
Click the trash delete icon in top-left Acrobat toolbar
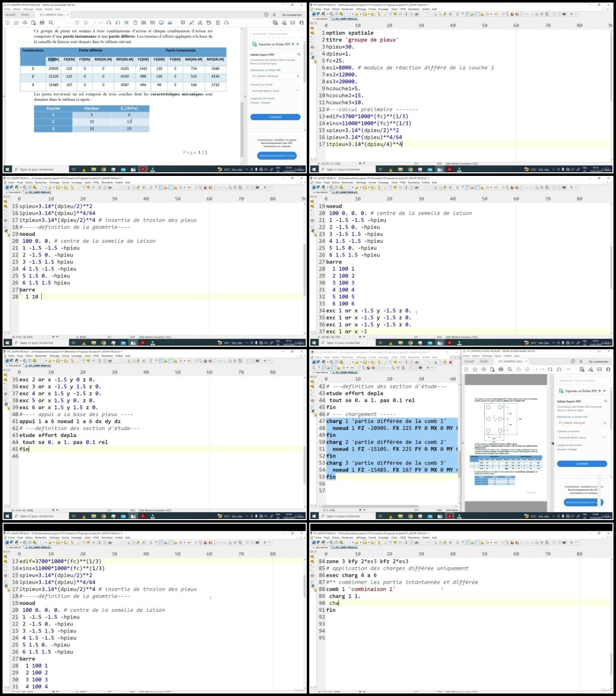pyautogui.click(x=218, y=23)
